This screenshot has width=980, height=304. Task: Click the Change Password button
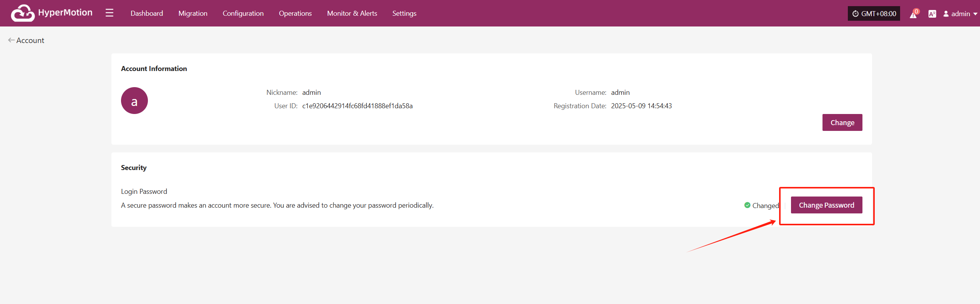827,205
